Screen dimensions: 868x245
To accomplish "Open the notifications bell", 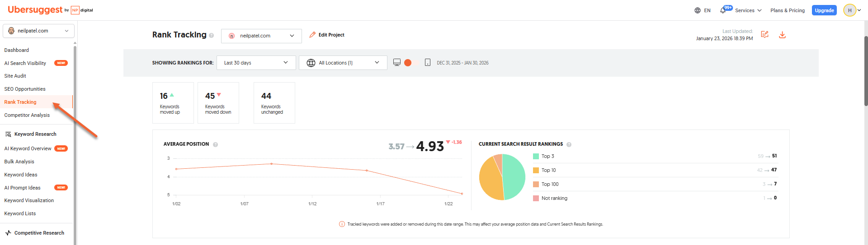I will pos(723,10).
